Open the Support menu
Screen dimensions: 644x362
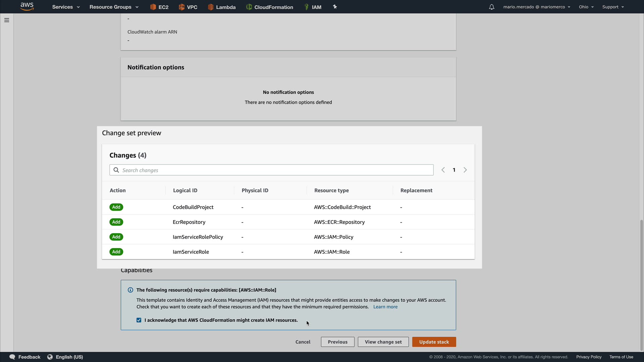point(613,7)
